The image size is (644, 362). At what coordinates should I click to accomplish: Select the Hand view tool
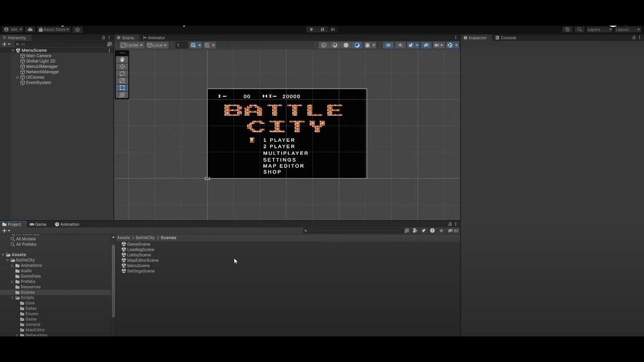point(122,59)
